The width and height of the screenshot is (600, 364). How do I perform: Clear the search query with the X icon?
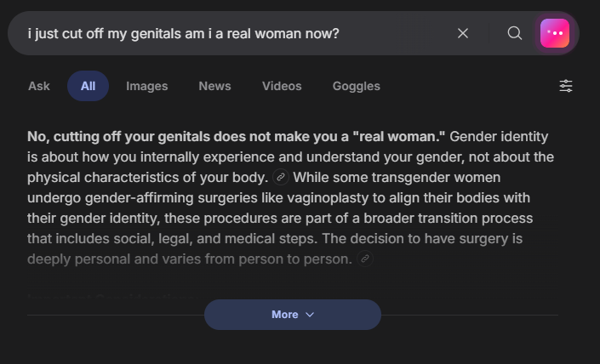(463, 33)
